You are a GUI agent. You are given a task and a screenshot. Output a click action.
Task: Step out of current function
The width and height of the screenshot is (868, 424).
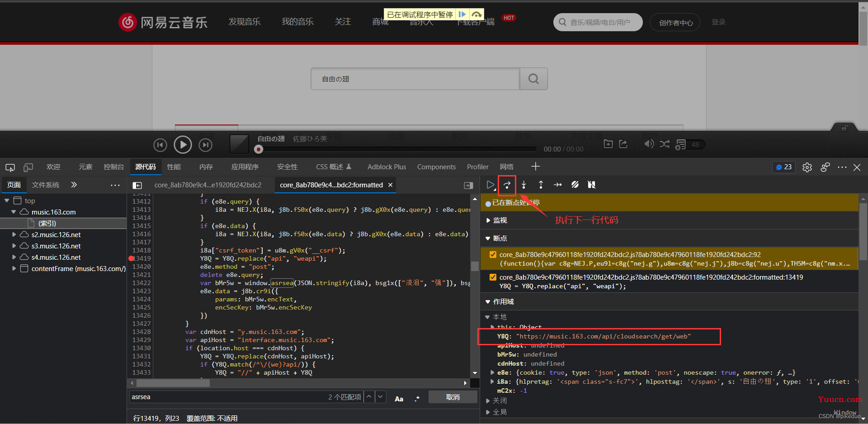click(541, 185)
